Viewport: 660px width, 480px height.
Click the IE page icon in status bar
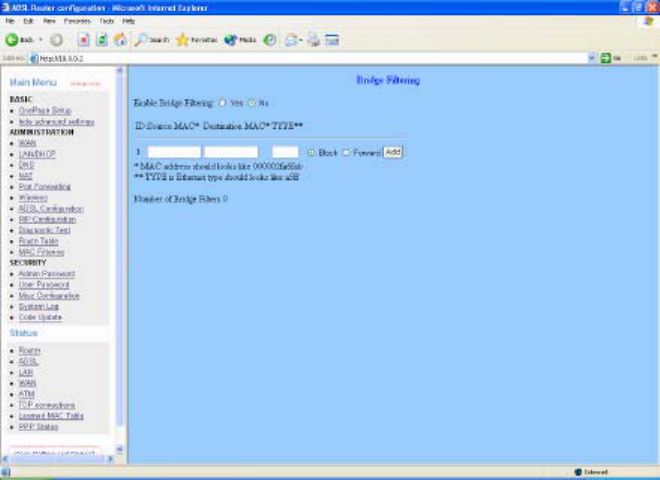(x=5, y=472)
